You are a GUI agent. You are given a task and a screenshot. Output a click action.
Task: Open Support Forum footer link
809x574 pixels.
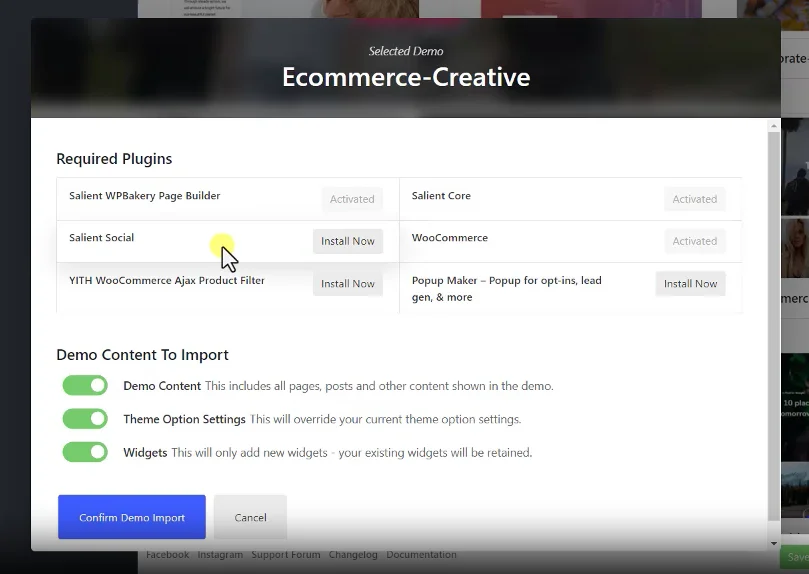(x=286, y=555)
